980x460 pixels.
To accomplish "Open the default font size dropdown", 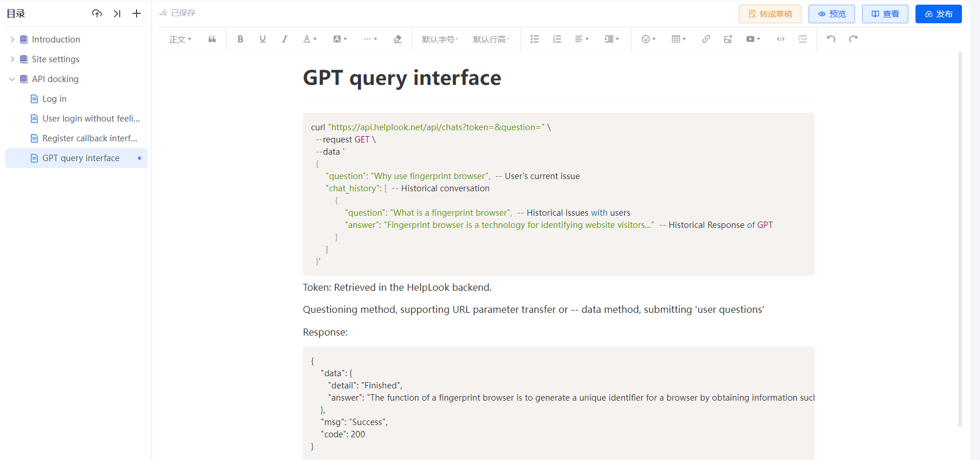I will (440, 39).
